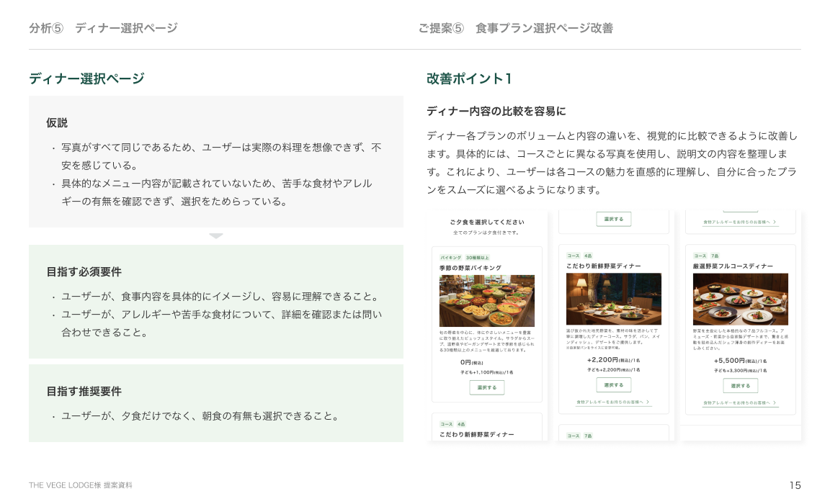
Task: Click the ご夕食を選択してください heading
Action: coord(487,222)
